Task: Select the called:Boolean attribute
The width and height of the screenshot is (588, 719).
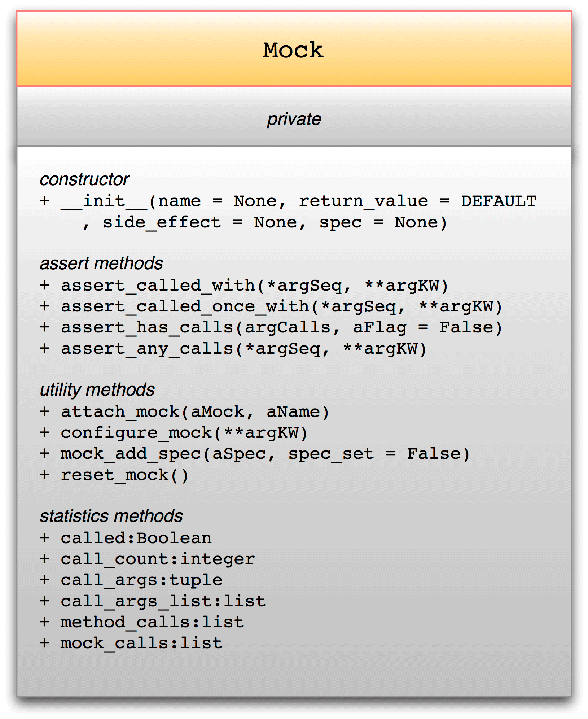Action: pyautogui.click(x=126, y=538)
